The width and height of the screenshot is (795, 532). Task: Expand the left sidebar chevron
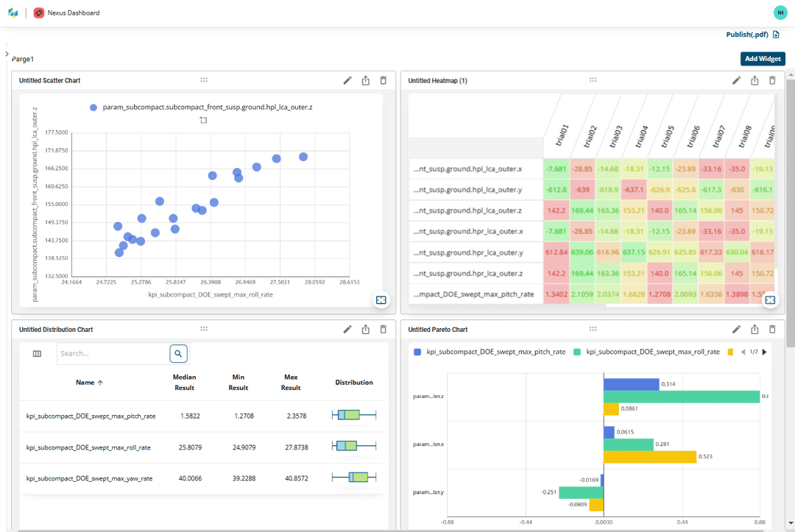(7, 54)
